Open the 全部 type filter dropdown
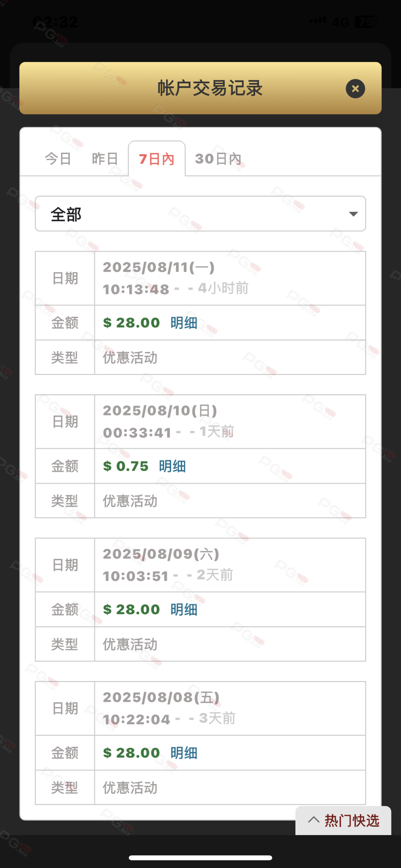This screenshot has height=868, width=401. click(x=200, y=214)
